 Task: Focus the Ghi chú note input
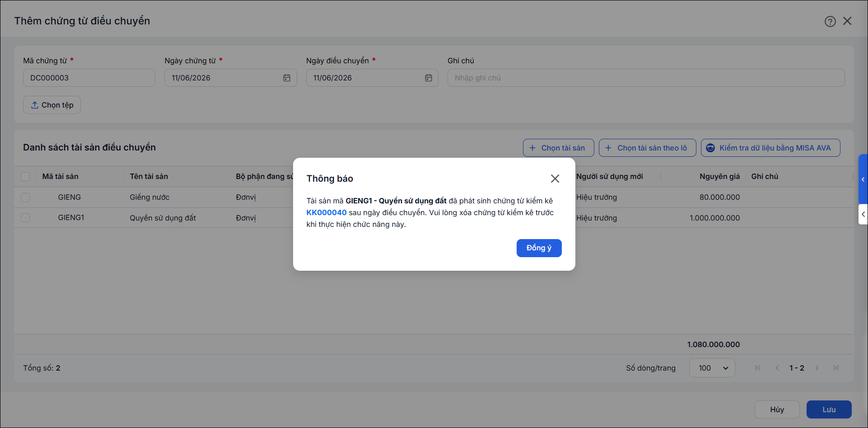646,78
